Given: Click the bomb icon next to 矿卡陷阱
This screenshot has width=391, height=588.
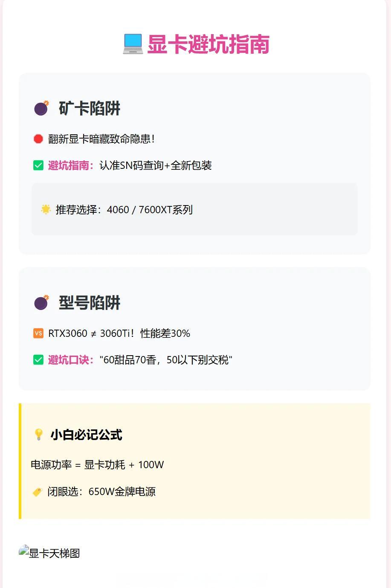Looking at the screenshot, I should coord(41,108).
